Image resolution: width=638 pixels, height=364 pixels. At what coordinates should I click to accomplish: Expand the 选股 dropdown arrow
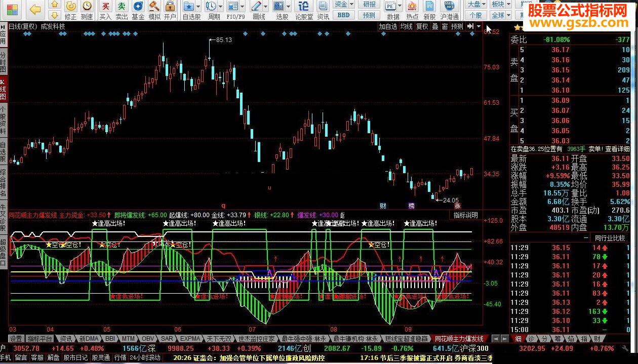tap(288, 7)
